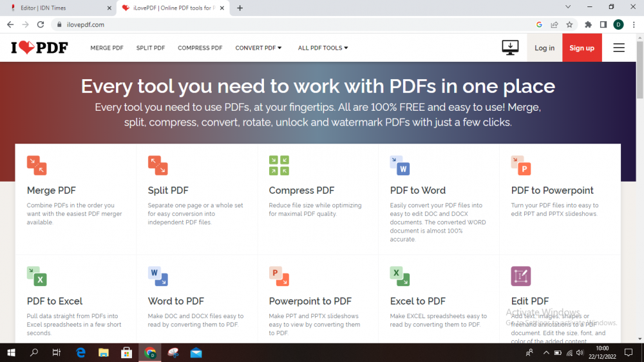This screenshot has width=644, height=362.
Task: Open Task View on the taskbar
Action: [57, 352]
